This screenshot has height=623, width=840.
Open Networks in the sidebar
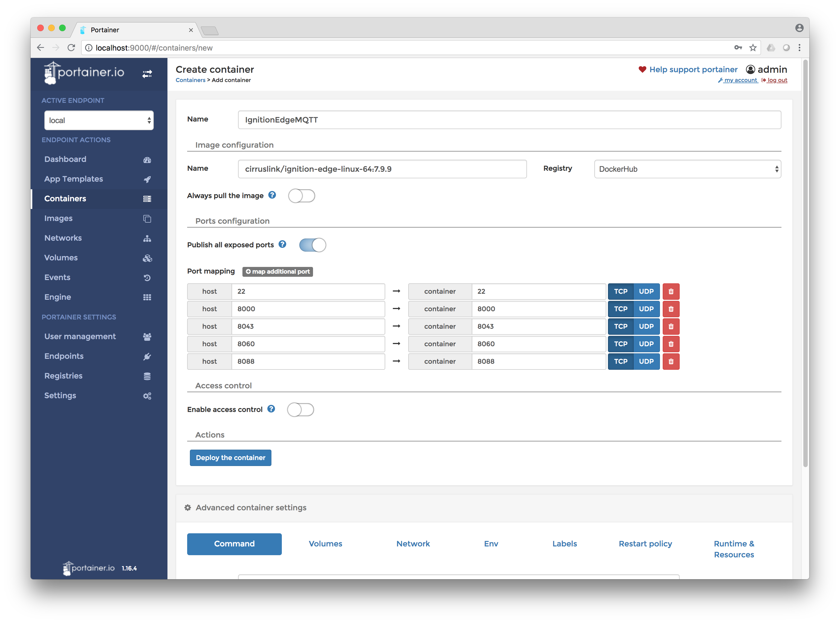(x=99, y=238)
